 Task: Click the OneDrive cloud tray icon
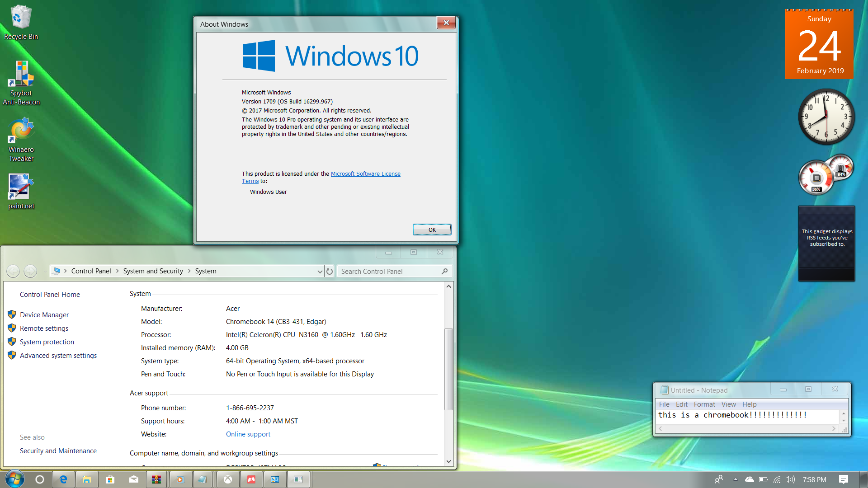point(749,479)
